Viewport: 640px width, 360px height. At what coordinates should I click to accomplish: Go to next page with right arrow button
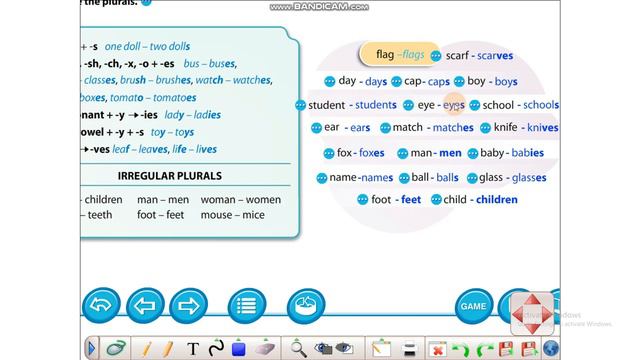coord(189,305)
